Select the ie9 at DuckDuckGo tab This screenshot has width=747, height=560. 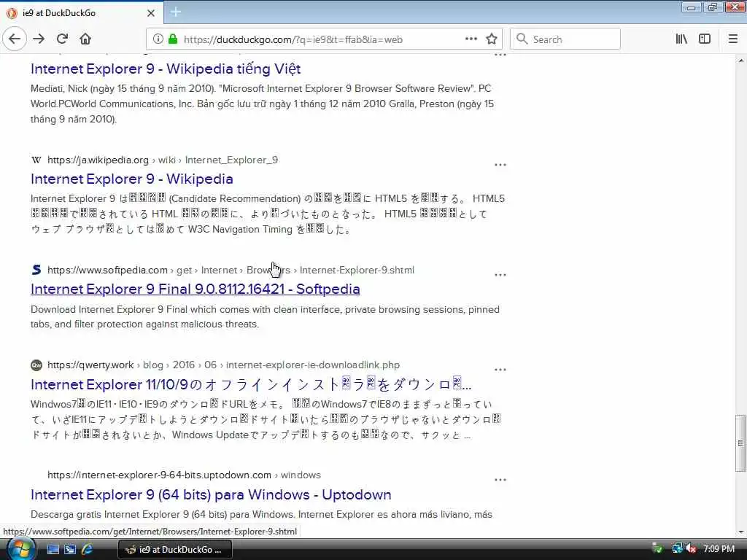[x=81, y=13]
